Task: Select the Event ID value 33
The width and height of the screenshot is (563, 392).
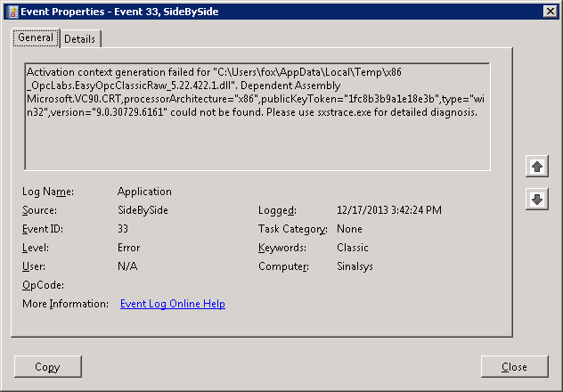Action: pyautogui.click(x=124, y=229)
